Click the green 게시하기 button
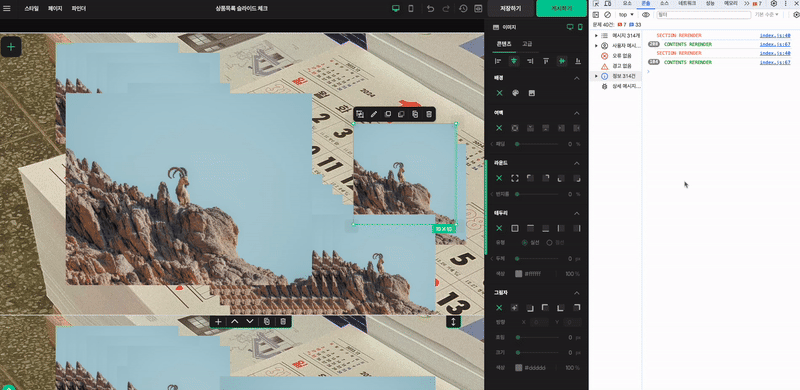This screenshot has width=800, height=390. tap(562, 9)
